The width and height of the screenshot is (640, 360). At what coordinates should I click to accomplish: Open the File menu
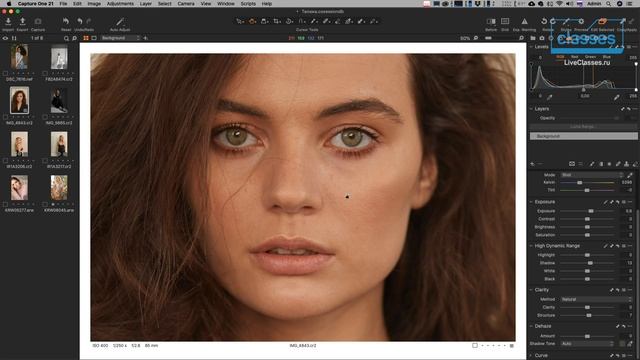pyautogui.click(x=63, y=4)
